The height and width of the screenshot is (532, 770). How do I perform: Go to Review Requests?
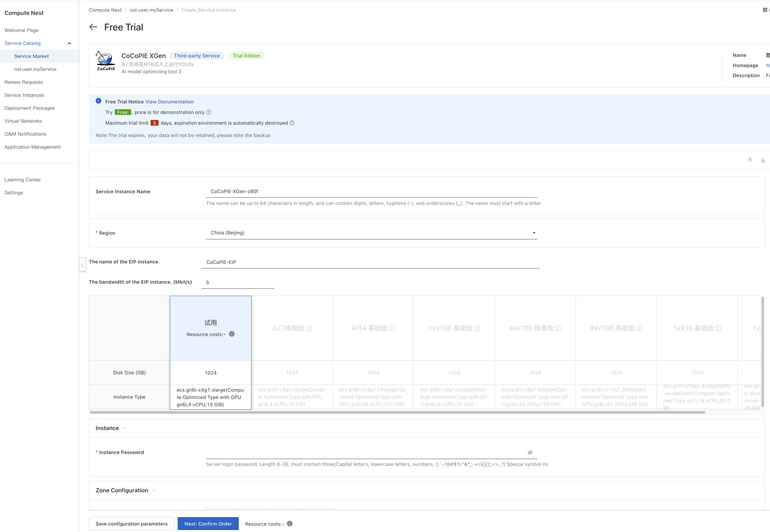tap(24, 82)
